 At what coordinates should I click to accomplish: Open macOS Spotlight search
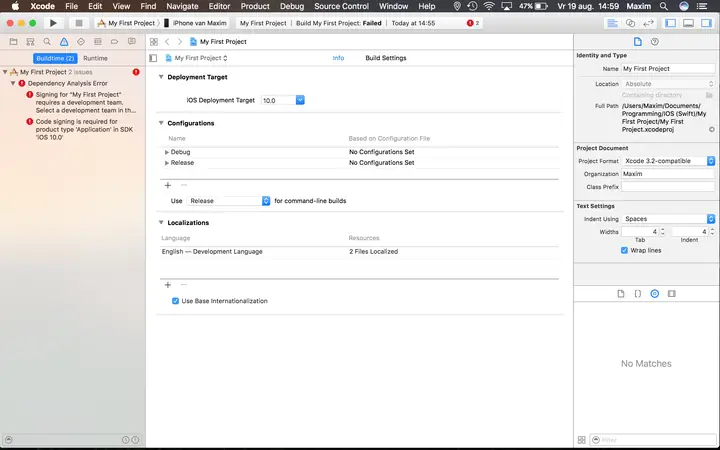pos(664,6)
